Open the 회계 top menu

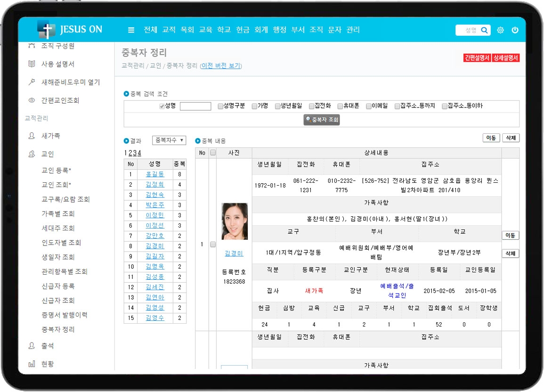click(261, 30)
